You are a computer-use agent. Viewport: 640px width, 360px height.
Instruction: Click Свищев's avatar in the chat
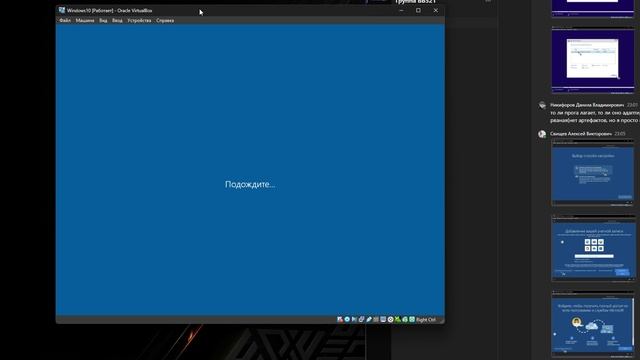point(542,134)
